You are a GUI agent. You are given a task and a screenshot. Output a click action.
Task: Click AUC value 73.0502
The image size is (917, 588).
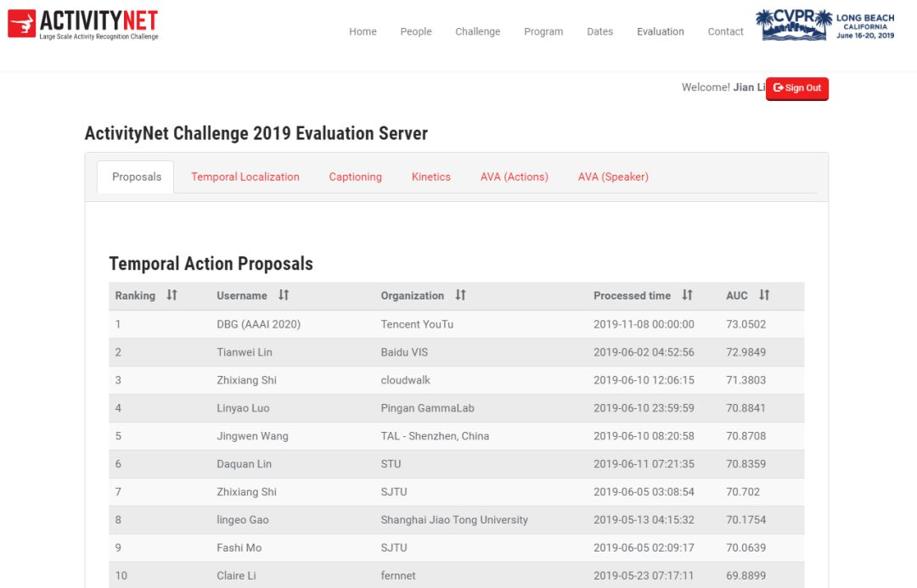[745, 324]
